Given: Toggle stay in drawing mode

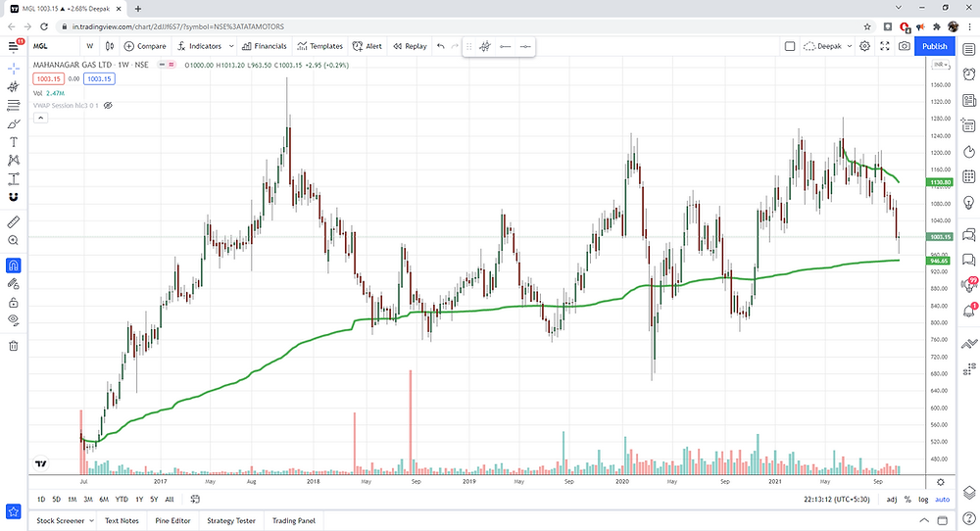Looking at the screenshot, I should click(13, 284).
